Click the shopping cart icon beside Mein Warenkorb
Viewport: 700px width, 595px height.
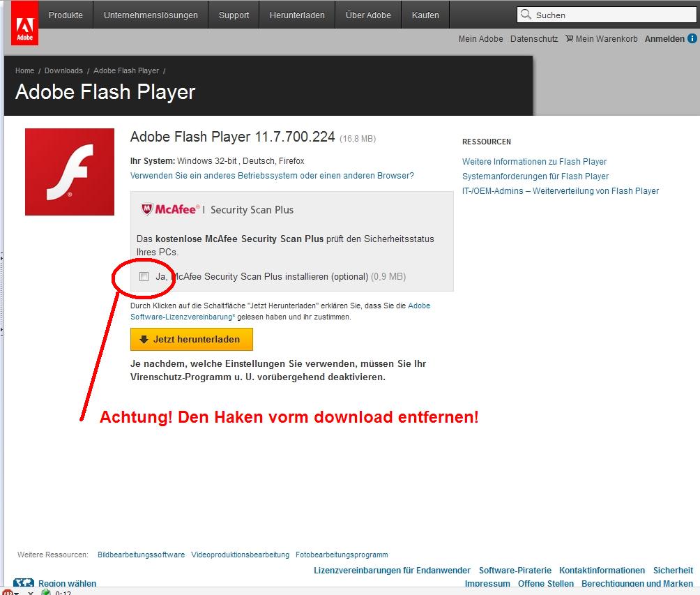[x=569, y=38]
